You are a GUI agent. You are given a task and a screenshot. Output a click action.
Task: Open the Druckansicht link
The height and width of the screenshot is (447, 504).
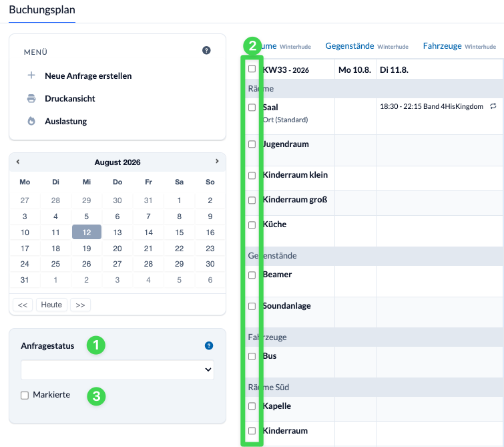tap(69, 98)
